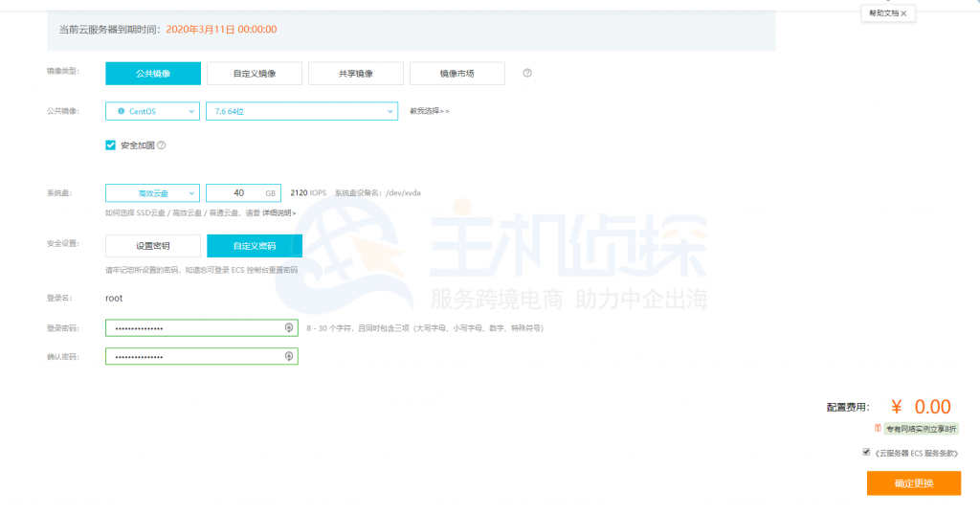Screen dimensions: 980x513
Task: Select the 公共镜像 image type tab
Action: point(153,73)
